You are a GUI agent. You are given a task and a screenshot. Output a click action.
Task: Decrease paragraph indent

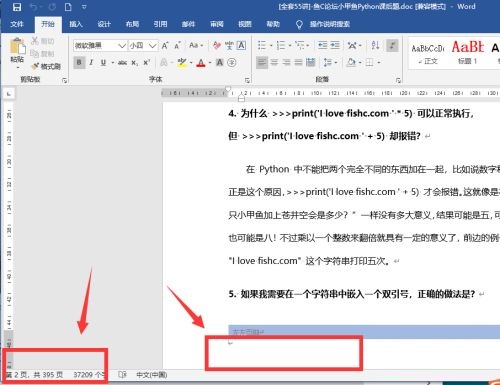click(x=323, y=45)
